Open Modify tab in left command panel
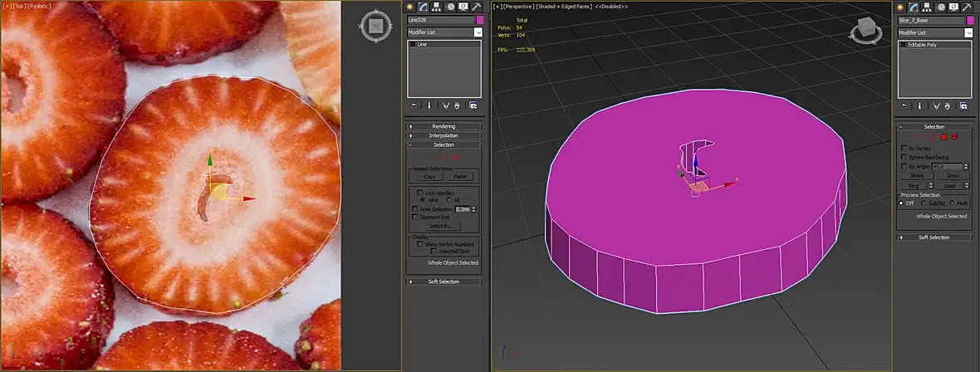The image size is (980, 372). [x=423, y=7]
